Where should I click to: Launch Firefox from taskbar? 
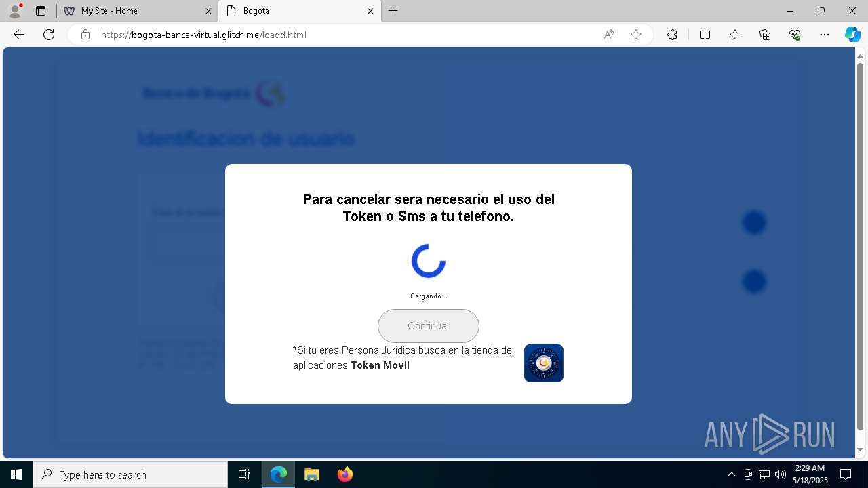point(345,474)
